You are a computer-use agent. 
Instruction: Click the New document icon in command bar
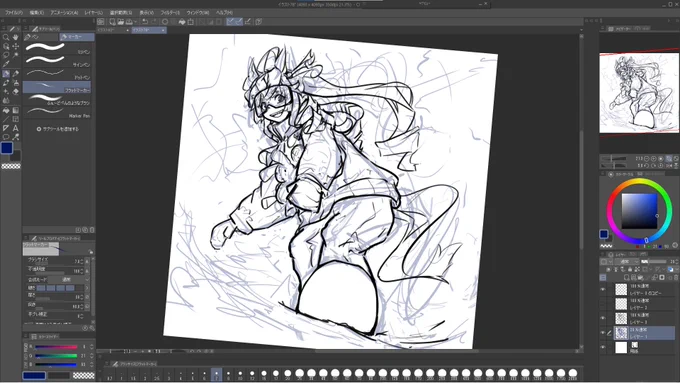[112, 21]
